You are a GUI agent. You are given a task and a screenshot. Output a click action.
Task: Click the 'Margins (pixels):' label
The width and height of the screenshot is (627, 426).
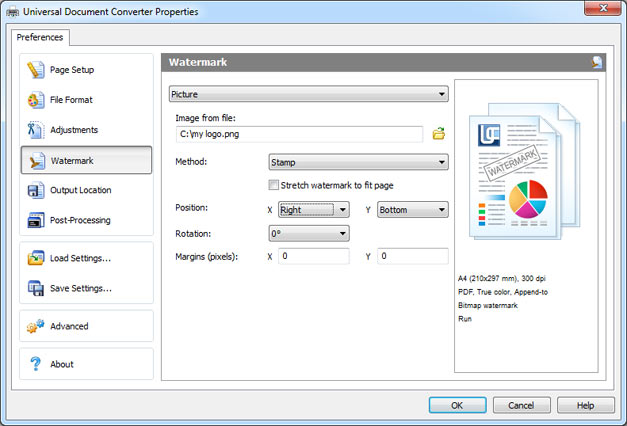(x=207, y=257)
